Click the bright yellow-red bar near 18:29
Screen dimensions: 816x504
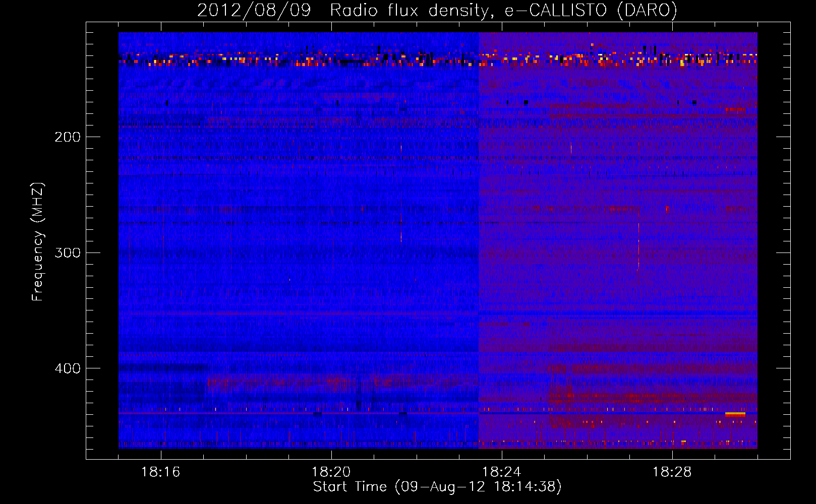[x=735, y=414]
